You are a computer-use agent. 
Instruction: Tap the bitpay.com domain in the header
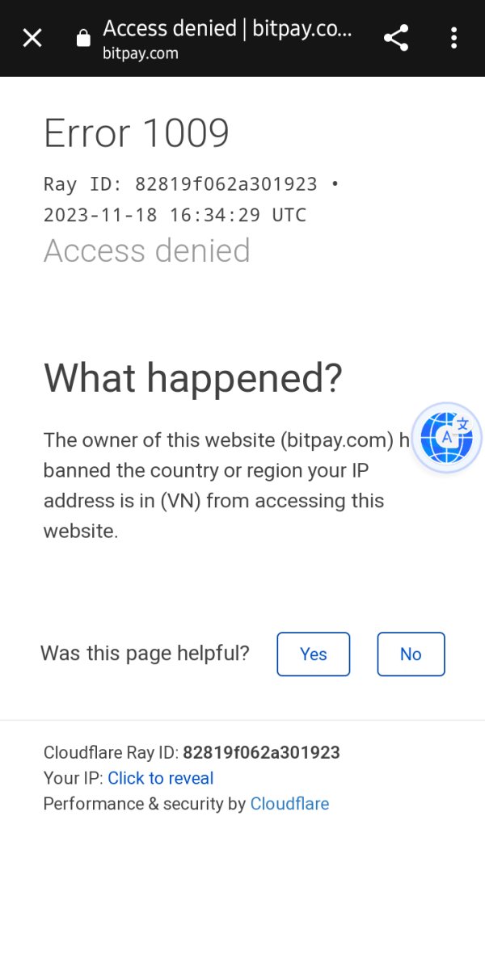tap(141, 54)
